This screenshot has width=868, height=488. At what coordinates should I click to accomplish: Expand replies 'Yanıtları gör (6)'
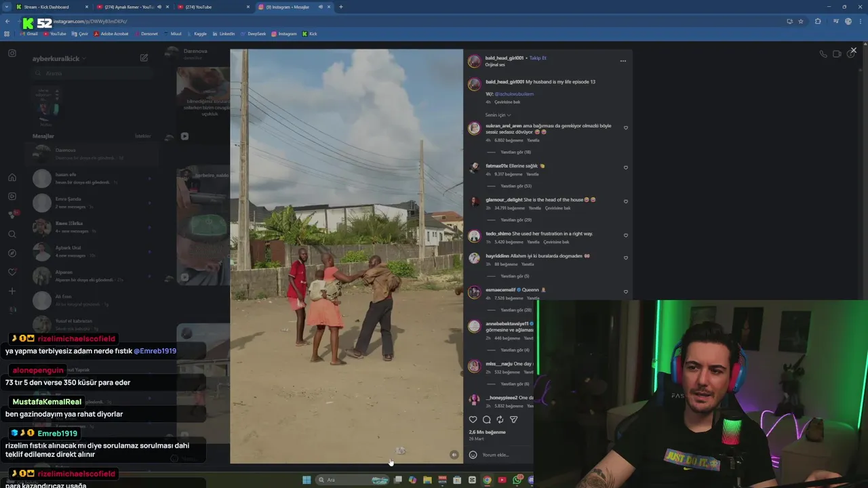(x=515, y=384)
